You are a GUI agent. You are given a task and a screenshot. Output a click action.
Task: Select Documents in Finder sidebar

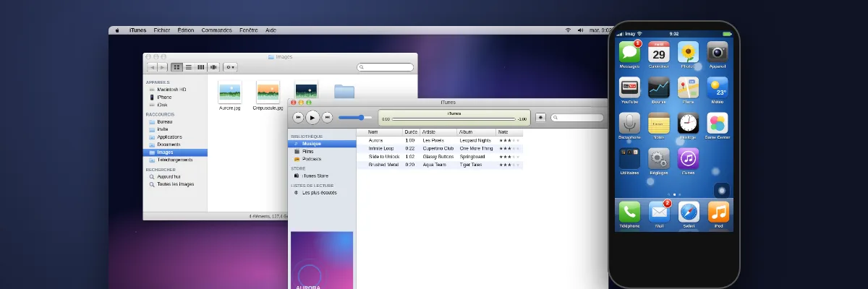(175, 144)
